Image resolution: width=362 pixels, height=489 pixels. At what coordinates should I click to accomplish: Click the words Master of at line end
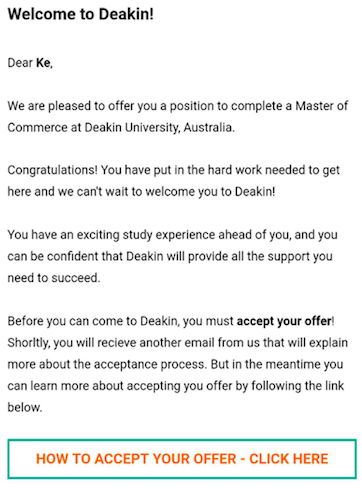(322, 106)
